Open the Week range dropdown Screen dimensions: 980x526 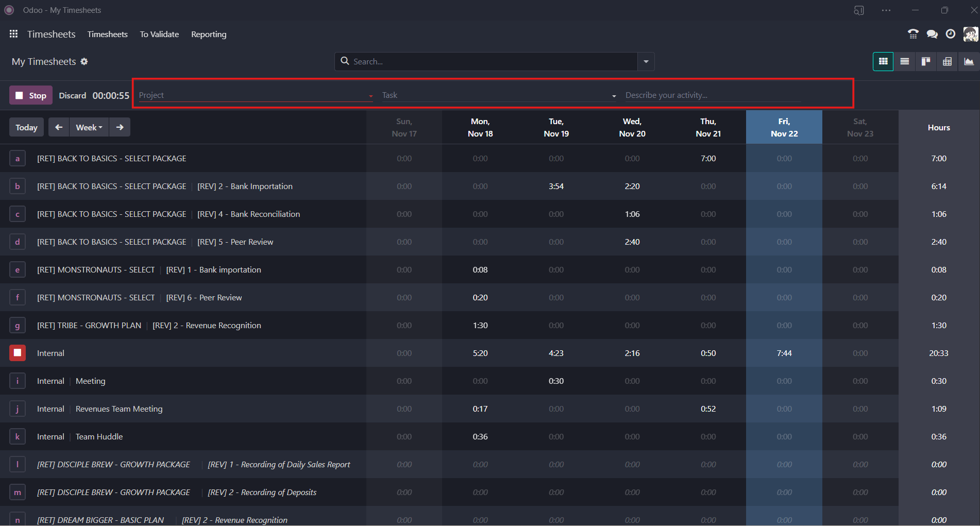pyautogui.click(x=89, y=127)
